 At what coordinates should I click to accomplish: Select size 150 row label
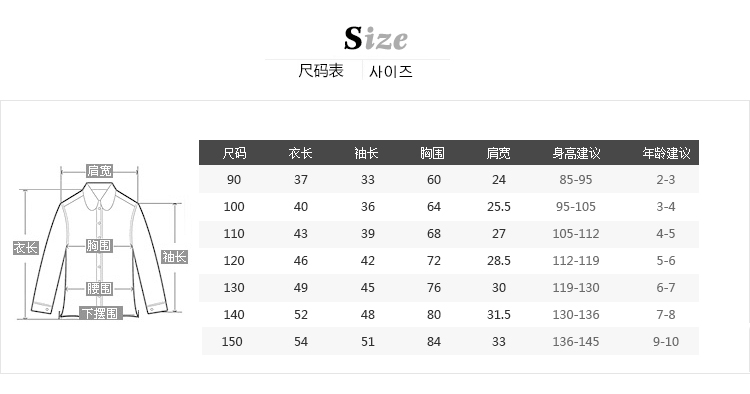(232, 341)
